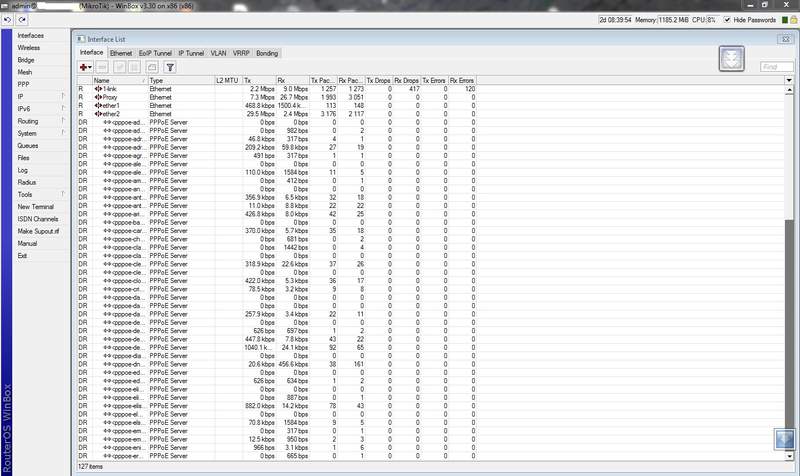Sort by the Tx column header

[x=259, y=80]
